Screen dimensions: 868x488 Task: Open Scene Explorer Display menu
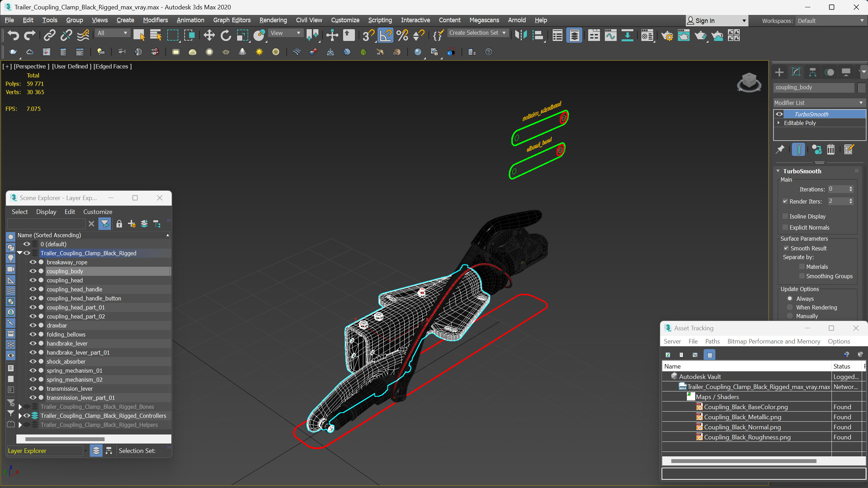pos(46,212)
